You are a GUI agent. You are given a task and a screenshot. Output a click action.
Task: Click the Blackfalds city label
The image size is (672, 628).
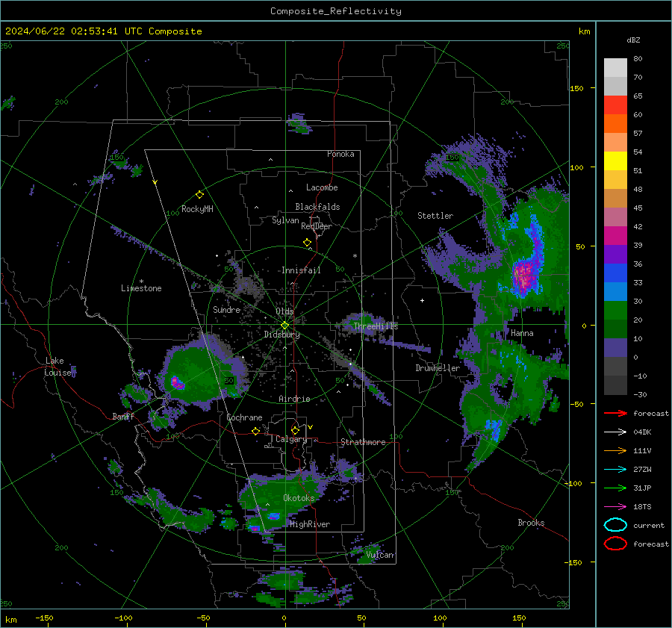click(317, 207)
